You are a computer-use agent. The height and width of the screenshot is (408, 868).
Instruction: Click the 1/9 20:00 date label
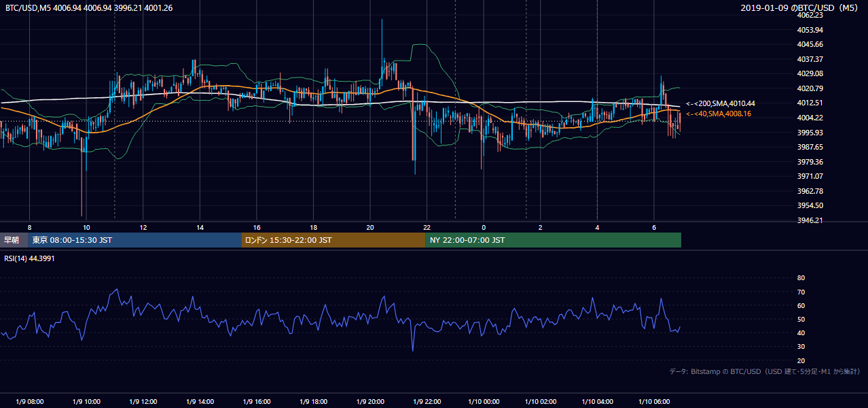click(370, 401)
